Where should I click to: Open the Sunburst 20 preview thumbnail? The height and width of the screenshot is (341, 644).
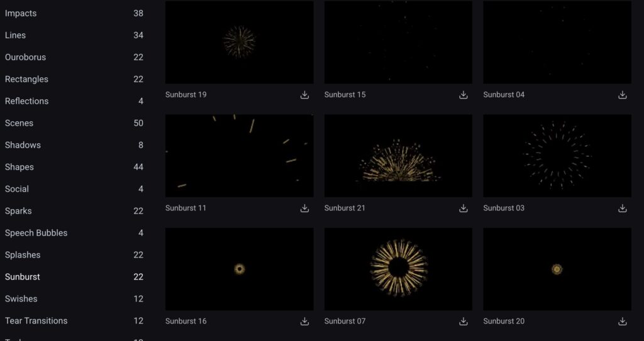click(557, 269)
